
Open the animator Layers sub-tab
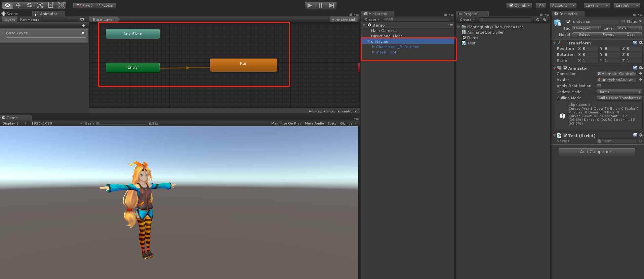click(x=9, y=20)
